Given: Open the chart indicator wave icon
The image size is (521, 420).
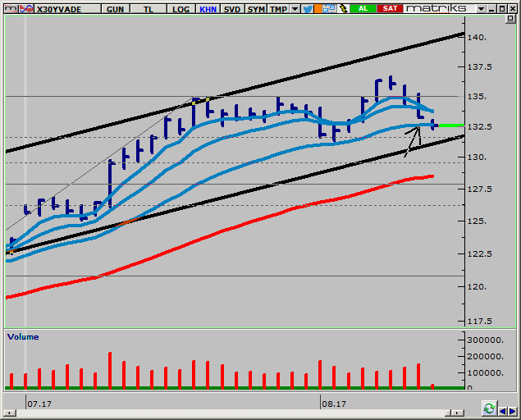Looking at the screenshot, I should (26, 9).
